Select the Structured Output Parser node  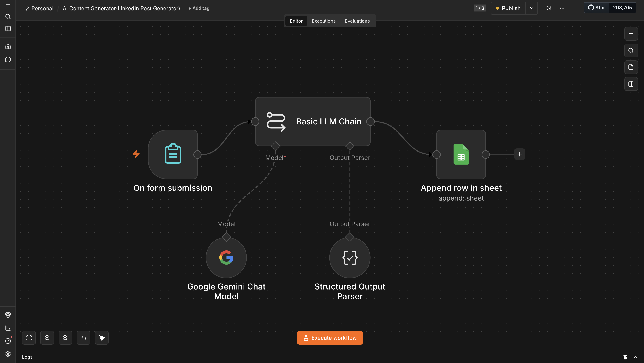click(350, 258)
